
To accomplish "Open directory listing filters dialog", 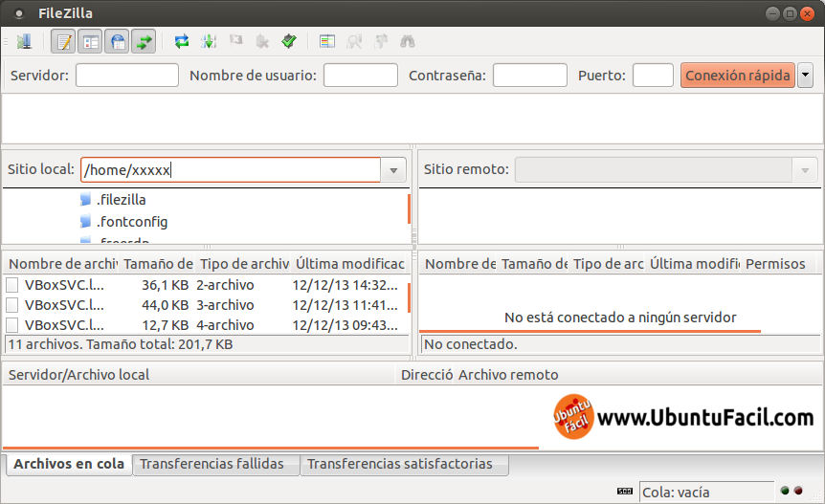I will coord(326,41).
